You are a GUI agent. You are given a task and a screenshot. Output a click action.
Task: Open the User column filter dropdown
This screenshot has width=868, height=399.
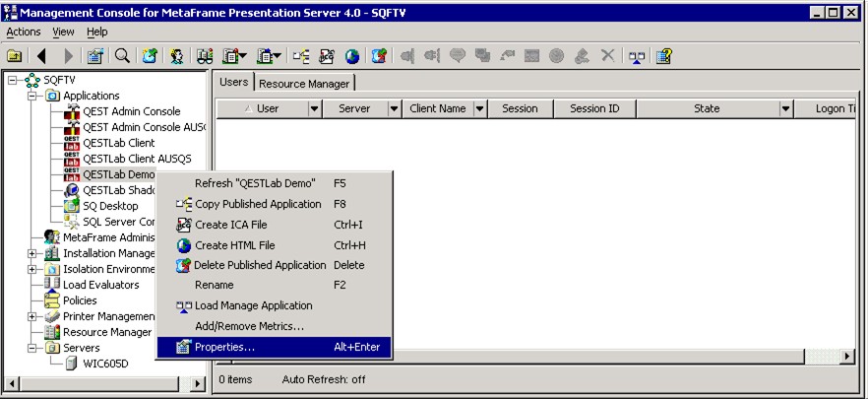coord(315,109)
